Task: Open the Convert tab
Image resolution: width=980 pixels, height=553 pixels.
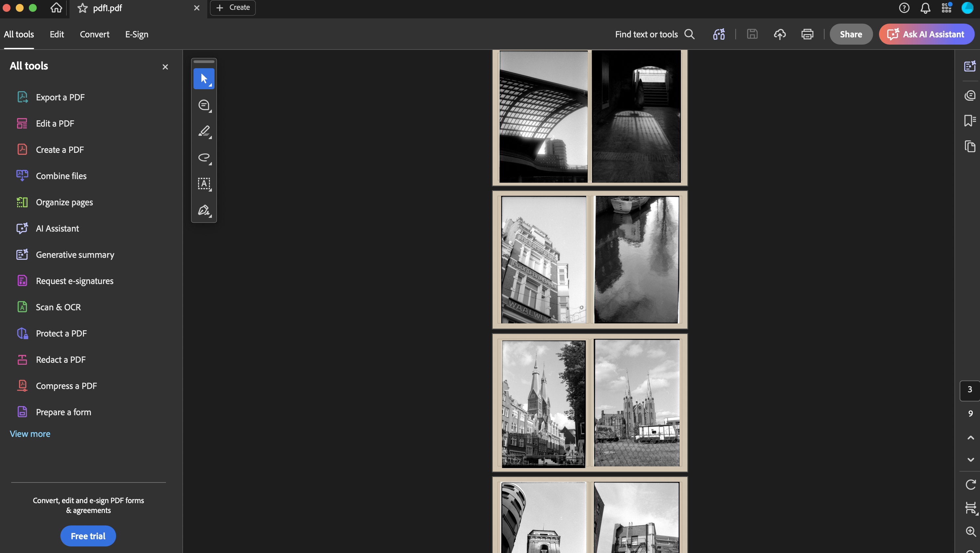Action: coord(95,34)
